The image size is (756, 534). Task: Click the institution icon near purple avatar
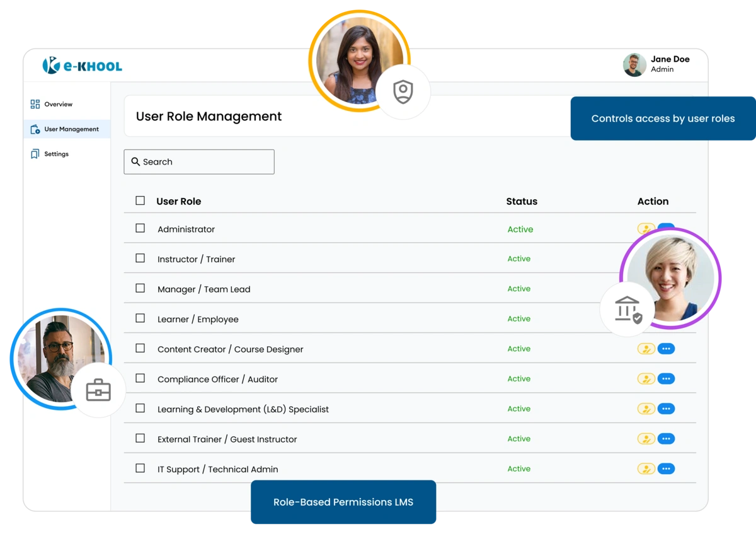pos(626,308)
